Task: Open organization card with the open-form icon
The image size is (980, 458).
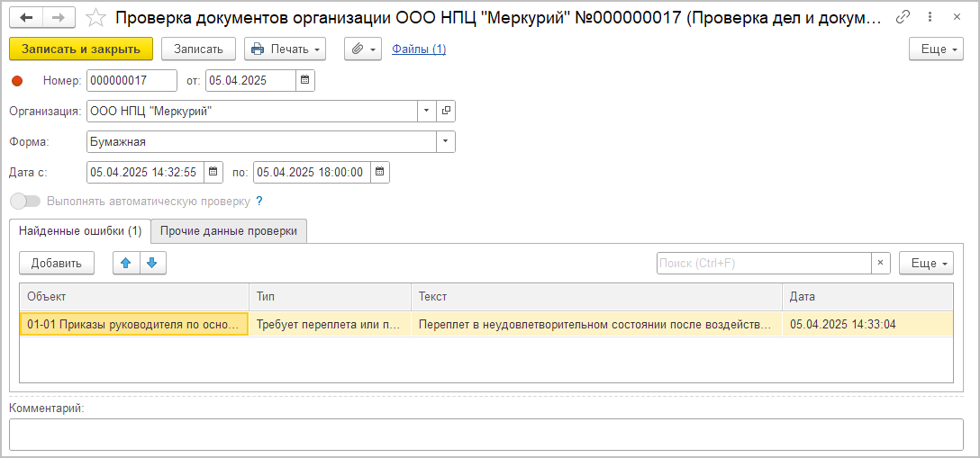Action: pos(446,111)
